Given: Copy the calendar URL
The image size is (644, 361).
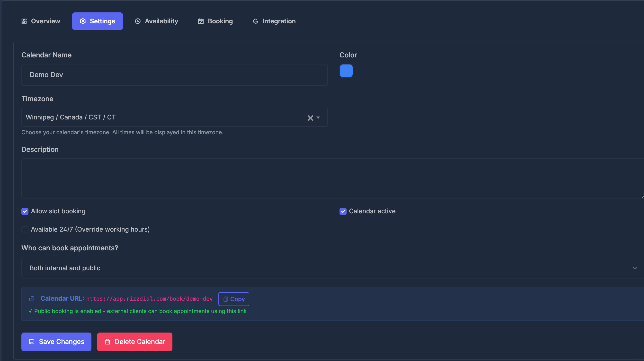Looking at the screenshot, I should pyautogui.click(x=233, y=299).
